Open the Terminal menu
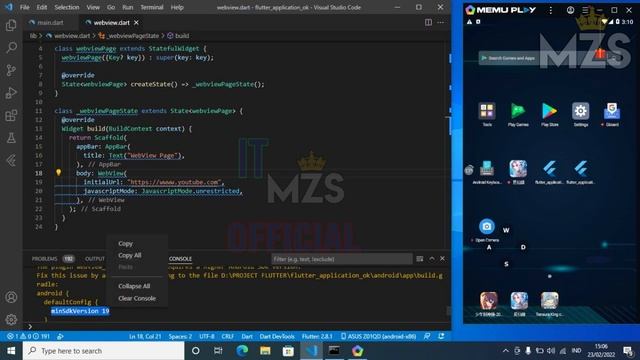Viewport: 640px width, 360px height. point(151,7)
